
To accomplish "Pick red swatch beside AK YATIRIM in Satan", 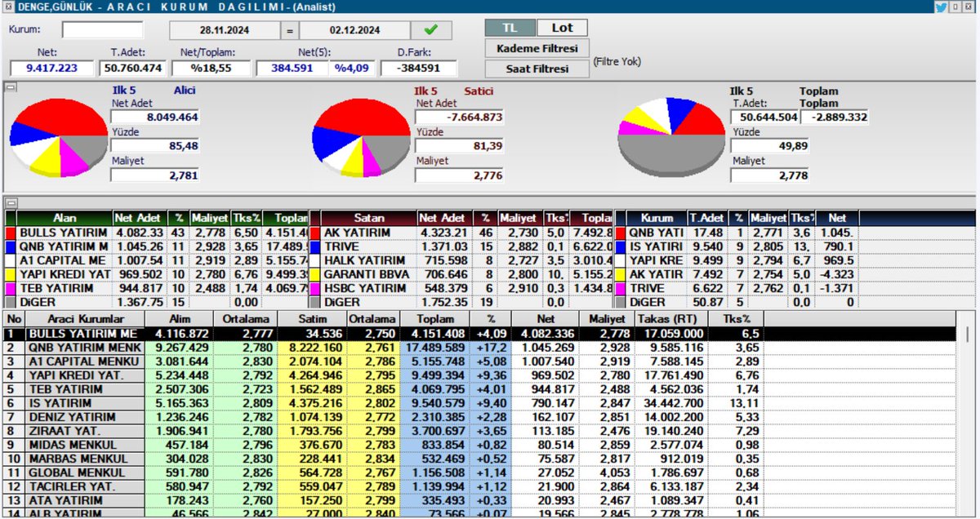I will [x=314, y=233].
